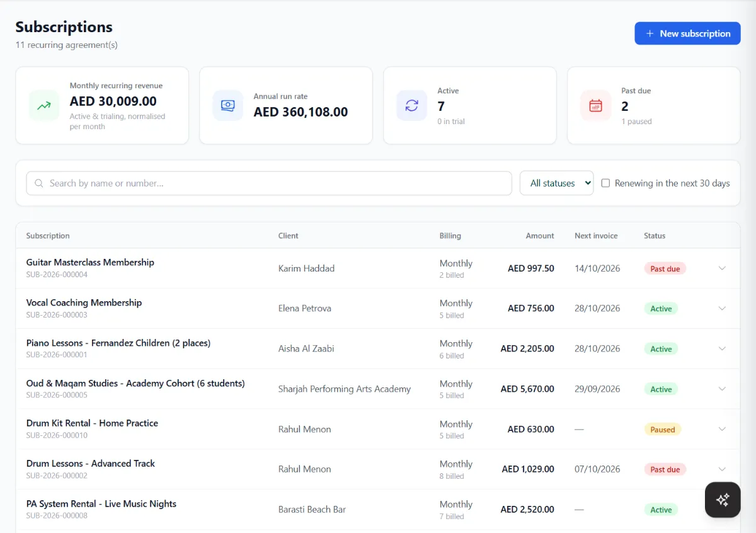The image size is (756, 533).
Task: Open Oud & Maqam Studies - Academy Cohort
Action: point(135,383)
